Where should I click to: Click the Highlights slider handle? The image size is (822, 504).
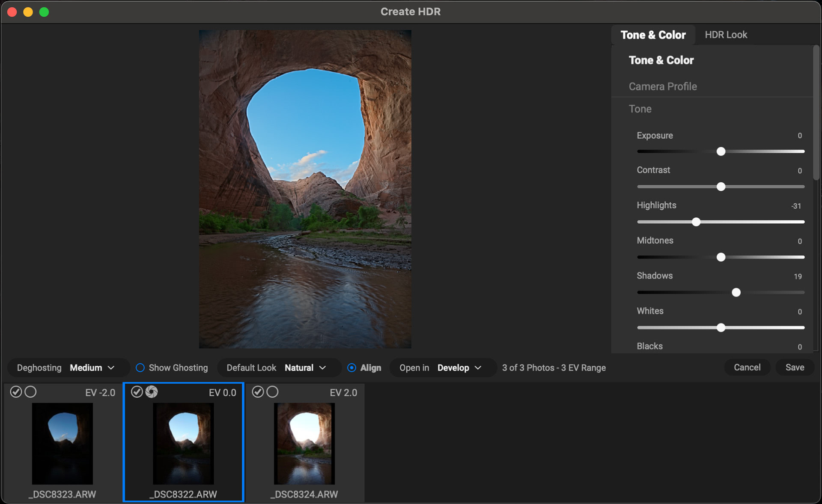click(x=696, y=222)
